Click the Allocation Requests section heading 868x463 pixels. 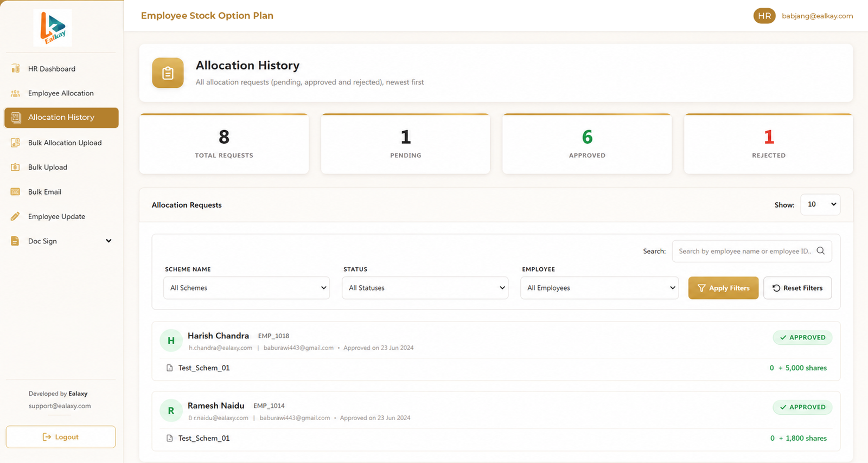pyautogui.click(x=187, y=205)
